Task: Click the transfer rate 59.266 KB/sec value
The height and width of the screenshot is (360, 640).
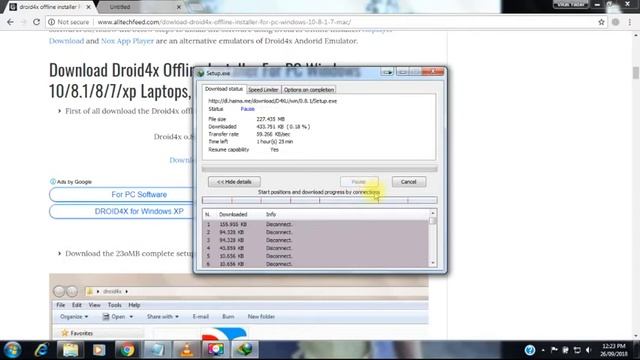Action: pyautogui.click(x=273, y=134)
